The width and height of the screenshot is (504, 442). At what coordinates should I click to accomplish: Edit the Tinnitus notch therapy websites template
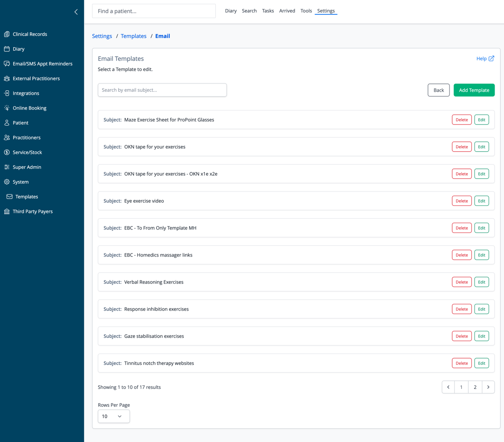click(x=482, y=363)
